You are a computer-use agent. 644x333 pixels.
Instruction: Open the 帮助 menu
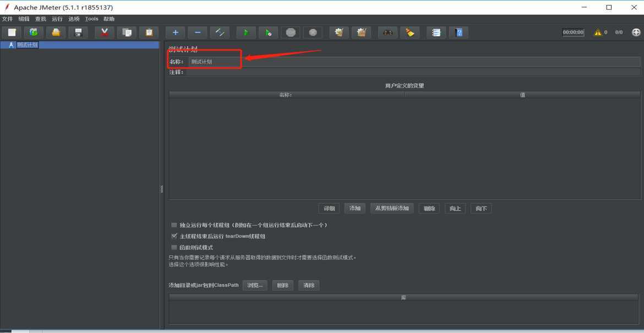click(109, 19)
